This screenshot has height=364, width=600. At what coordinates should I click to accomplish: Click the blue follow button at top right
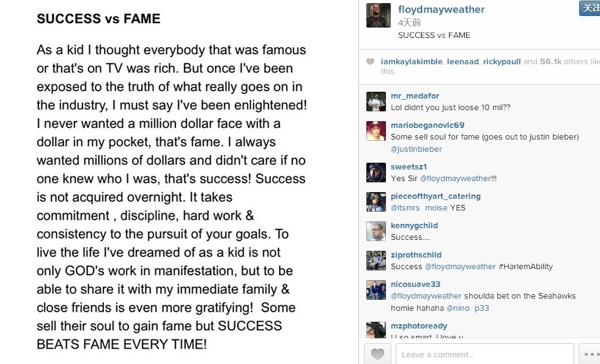(590, 8)
